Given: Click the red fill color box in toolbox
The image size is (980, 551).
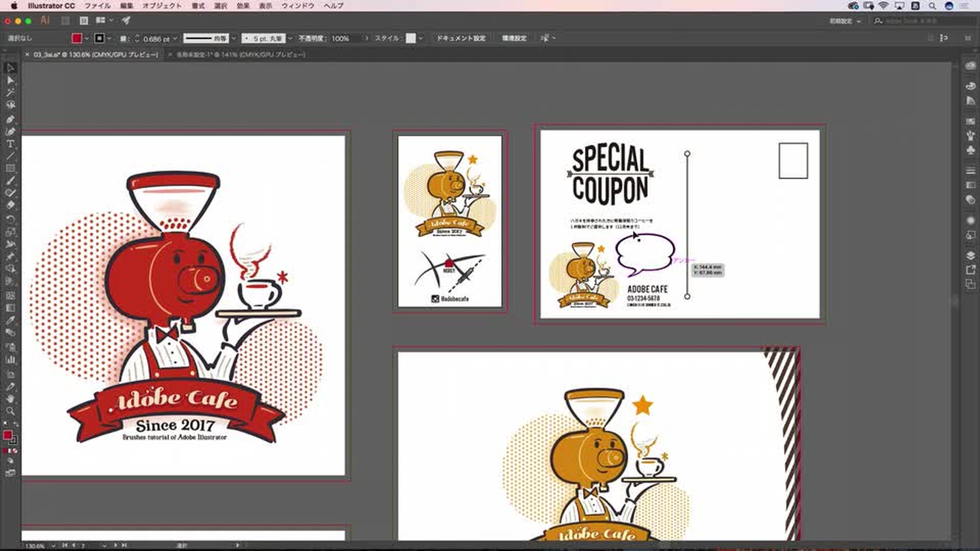Looking at the screenshot, I should (x=8, y=435).
